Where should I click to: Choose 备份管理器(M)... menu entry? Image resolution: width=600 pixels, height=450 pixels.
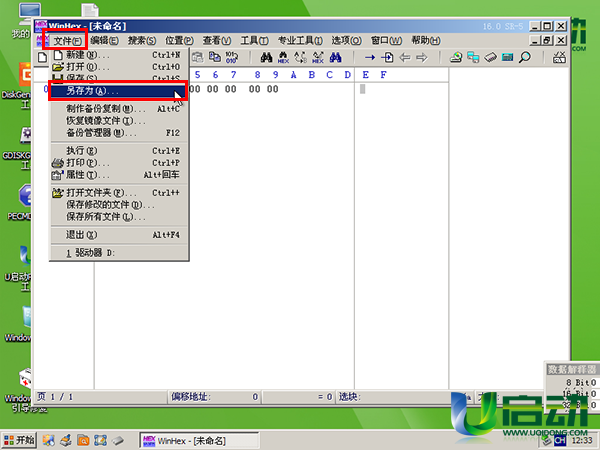119,133
